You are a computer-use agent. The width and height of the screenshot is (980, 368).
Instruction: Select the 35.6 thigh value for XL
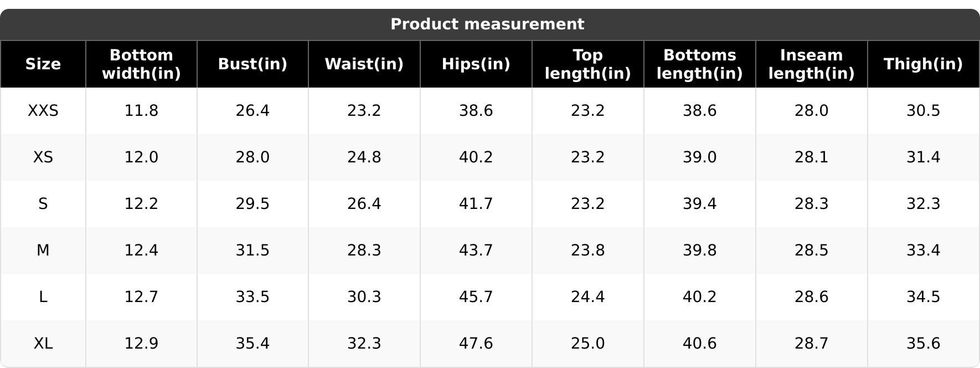(924, 344)
